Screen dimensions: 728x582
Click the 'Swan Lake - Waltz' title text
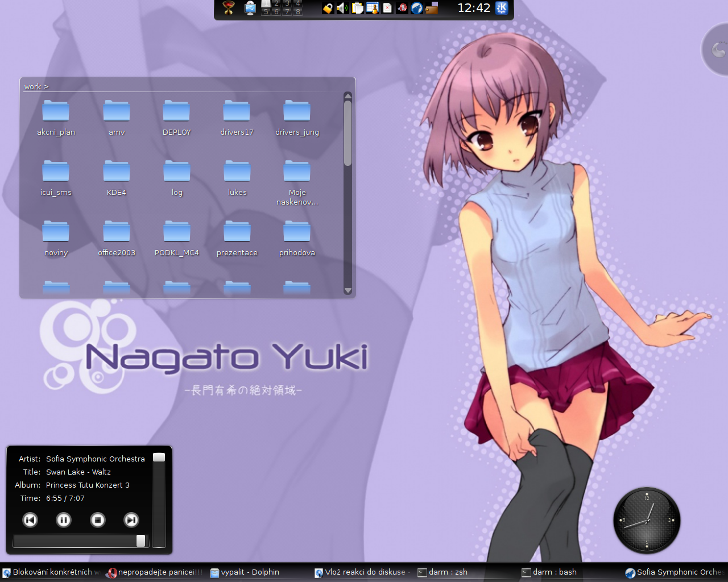point(78,472)
